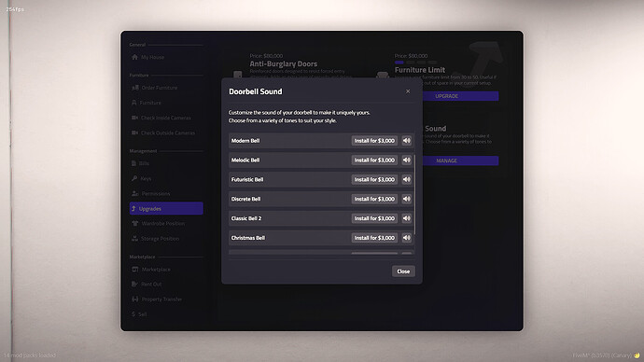Preview the Melodic Bell sound

407,160
